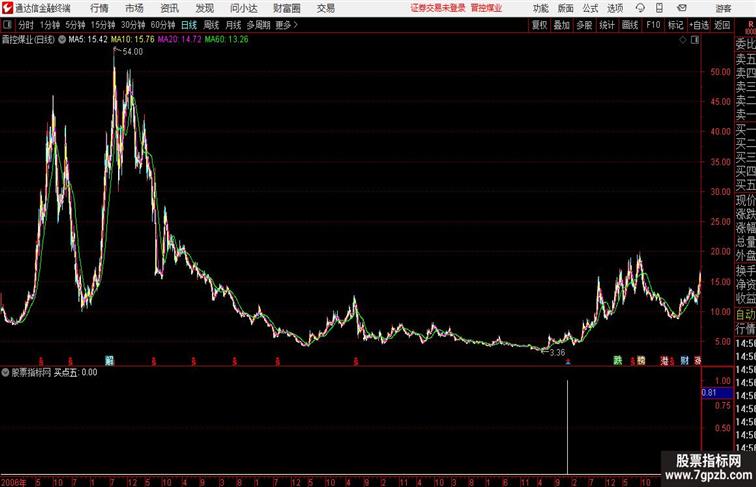
Task: Switch to 30分钟 period tab
Action: 133,25
